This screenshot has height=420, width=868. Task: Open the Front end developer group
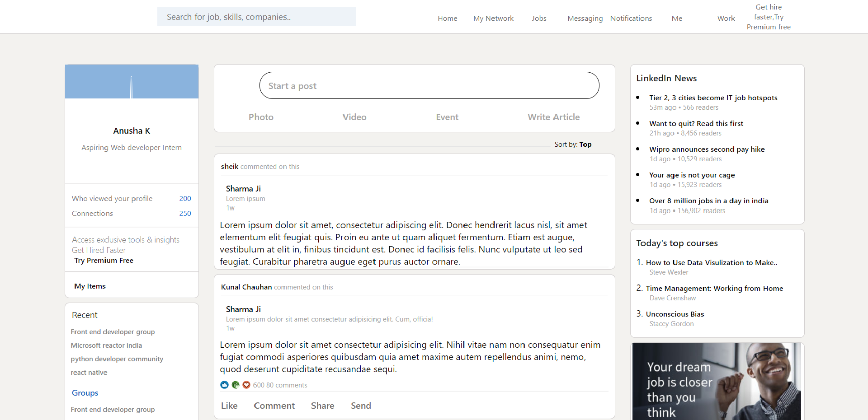(113, 331)
